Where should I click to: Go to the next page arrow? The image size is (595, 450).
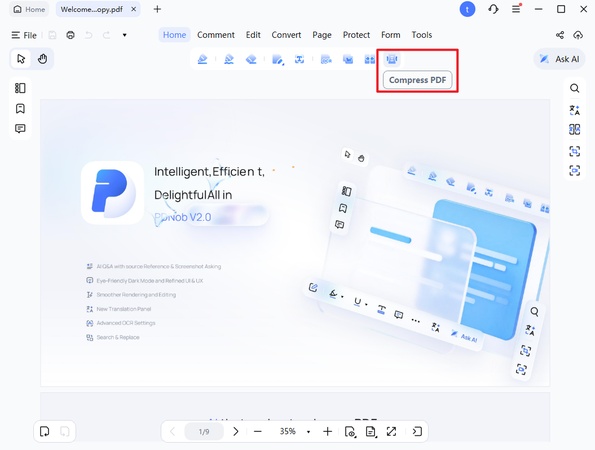pyautogui.click(x=236, y=431)
